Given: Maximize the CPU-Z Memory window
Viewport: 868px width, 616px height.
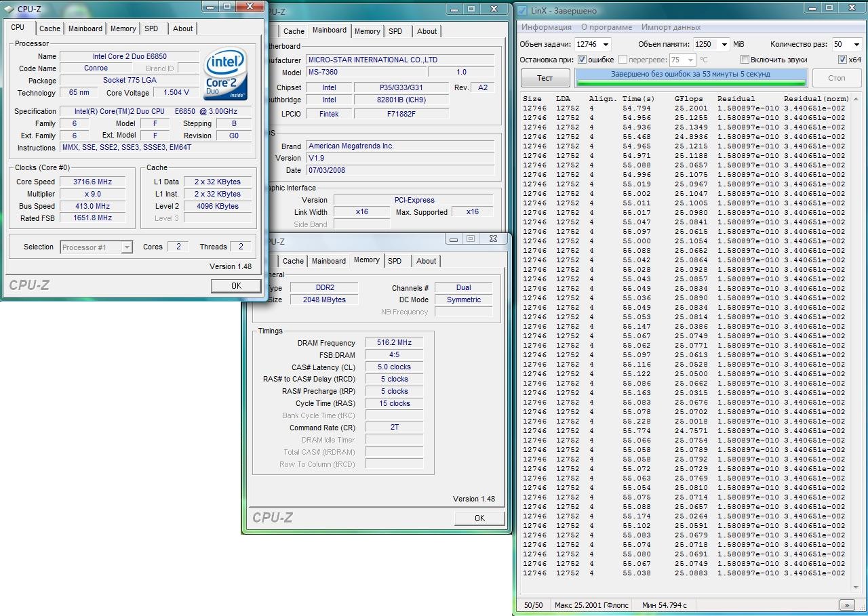Looking at the screenshot, I should [x=471, y=239].
